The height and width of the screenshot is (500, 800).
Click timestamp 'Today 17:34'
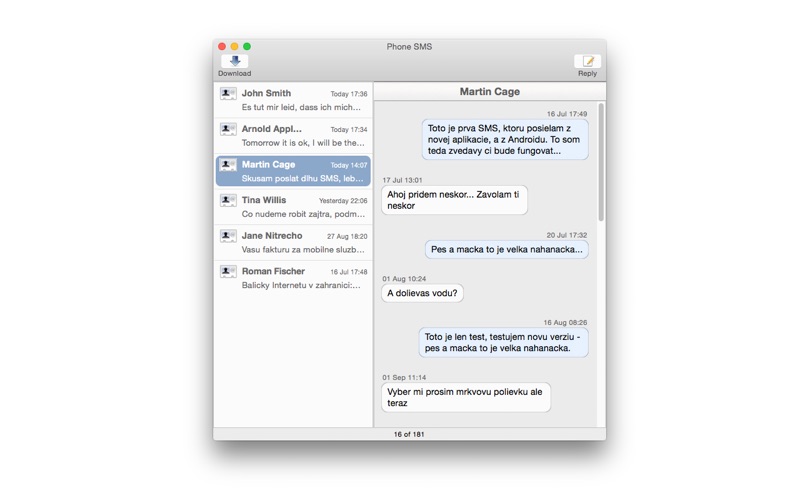point(349,130)
